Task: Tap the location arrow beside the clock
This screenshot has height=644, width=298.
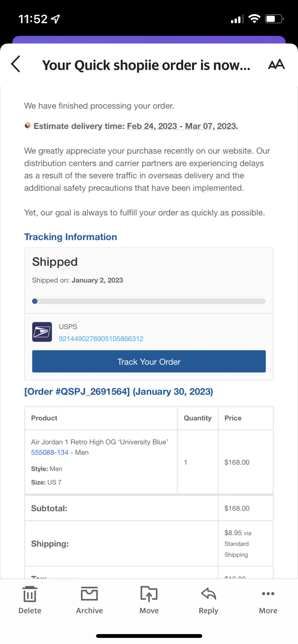Action: 55,19
